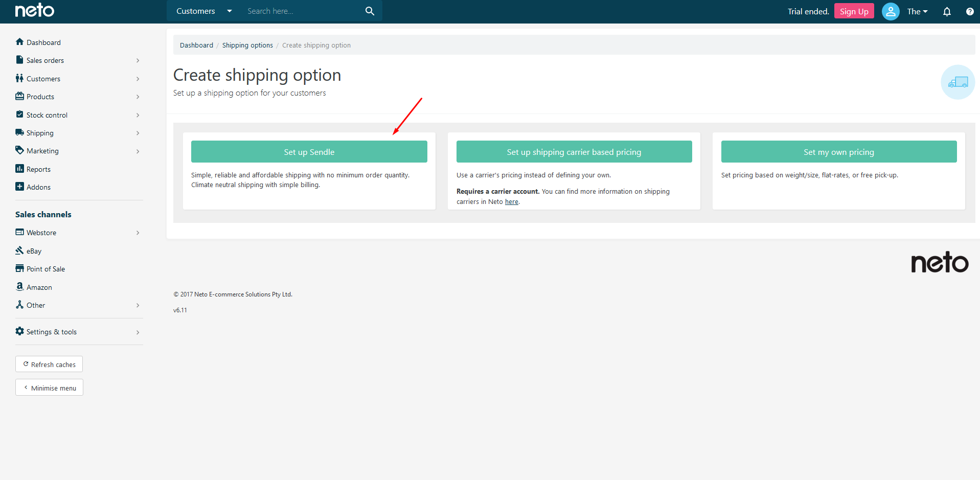Focus the 'Search here...' field
This screenshot has height=480, width=980.
(x=302, y=11)
